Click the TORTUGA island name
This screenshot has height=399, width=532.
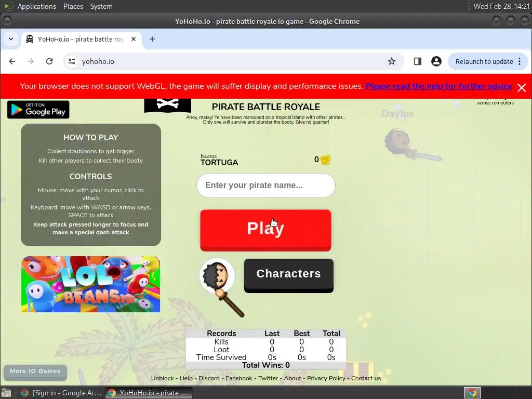(219, 163)
